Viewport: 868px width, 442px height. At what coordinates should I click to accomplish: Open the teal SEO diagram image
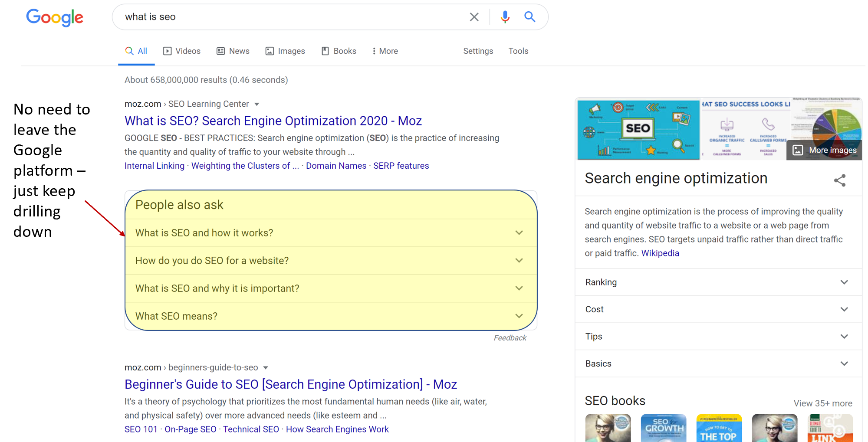(x=638, y=130)
